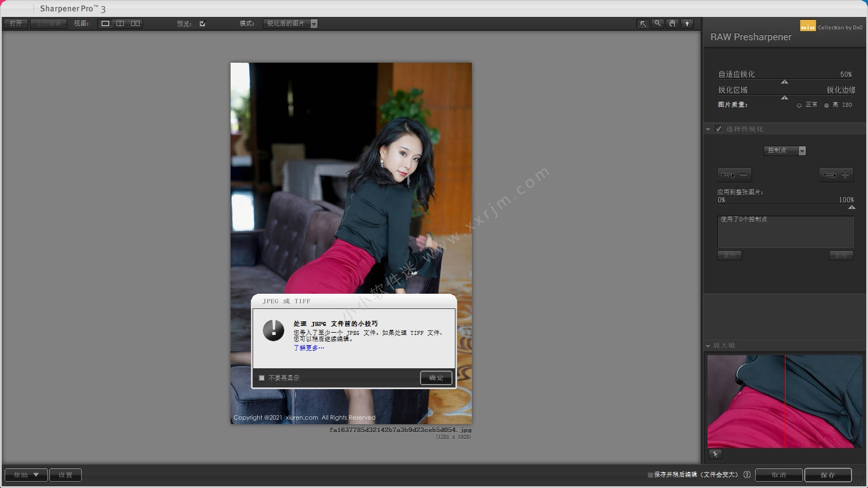Click the 复制 button under control point list
This screenshot has height=488, width=868.
coord(730,255)
